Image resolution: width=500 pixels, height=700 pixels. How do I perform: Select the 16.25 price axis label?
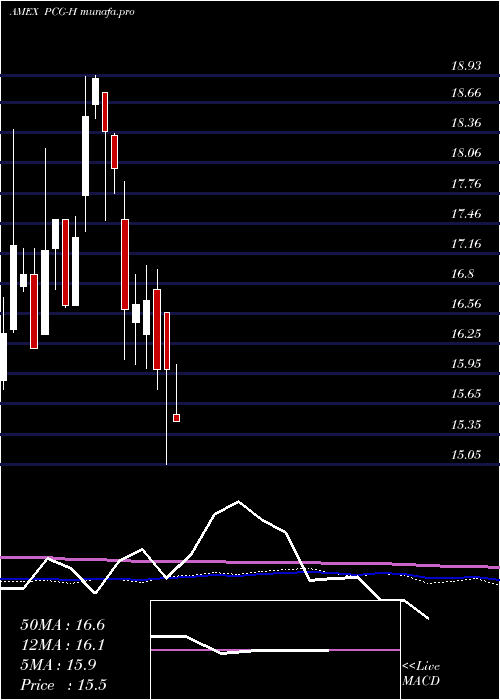(466, 334)
